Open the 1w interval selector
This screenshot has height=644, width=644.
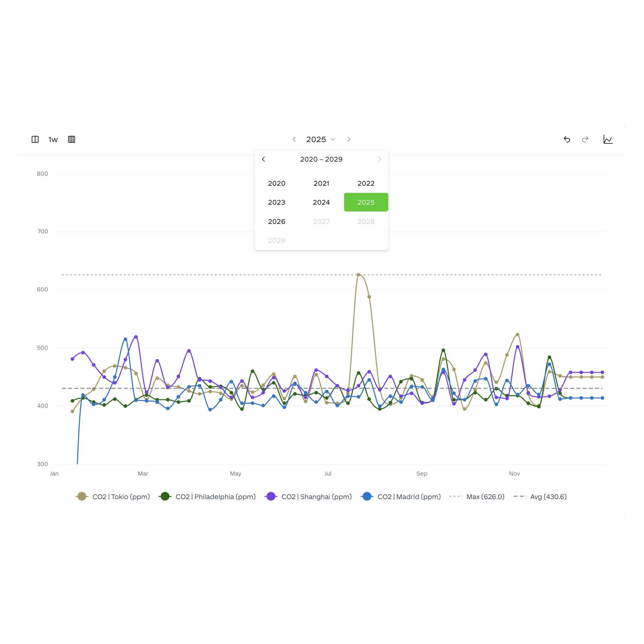point(53,139)
